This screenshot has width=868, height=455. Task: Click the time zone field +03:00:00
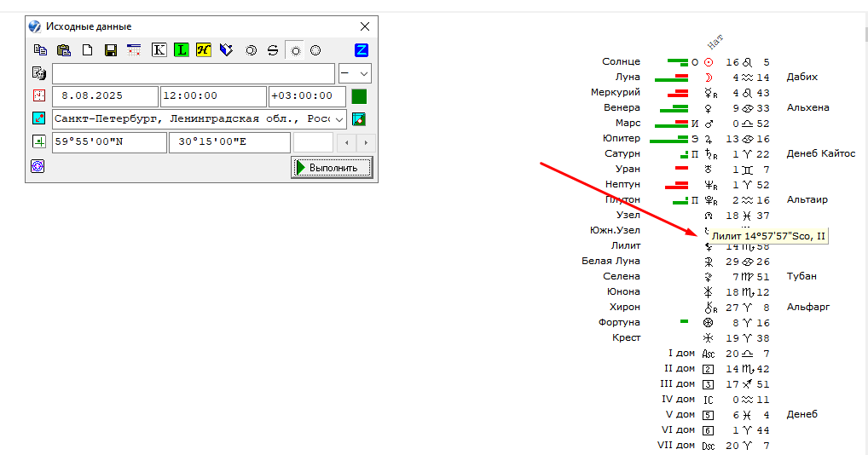click(x=307, y=96)
